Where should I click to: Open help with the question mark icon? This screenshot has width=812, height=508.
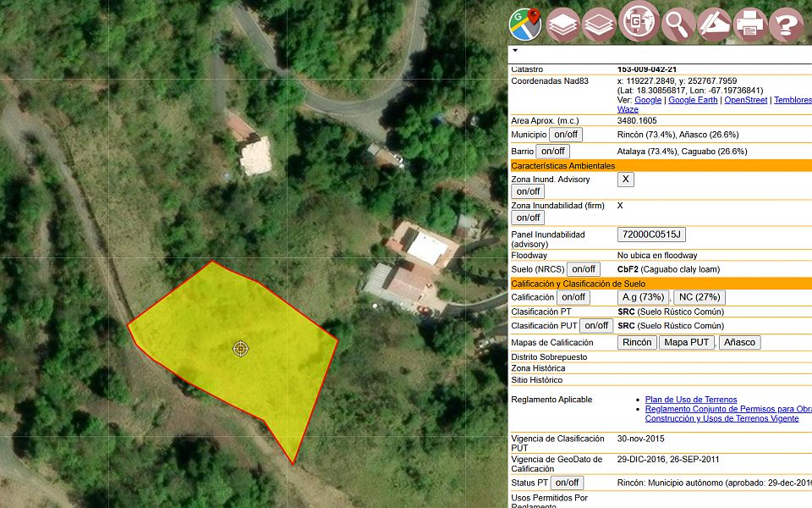pos(786,25)
